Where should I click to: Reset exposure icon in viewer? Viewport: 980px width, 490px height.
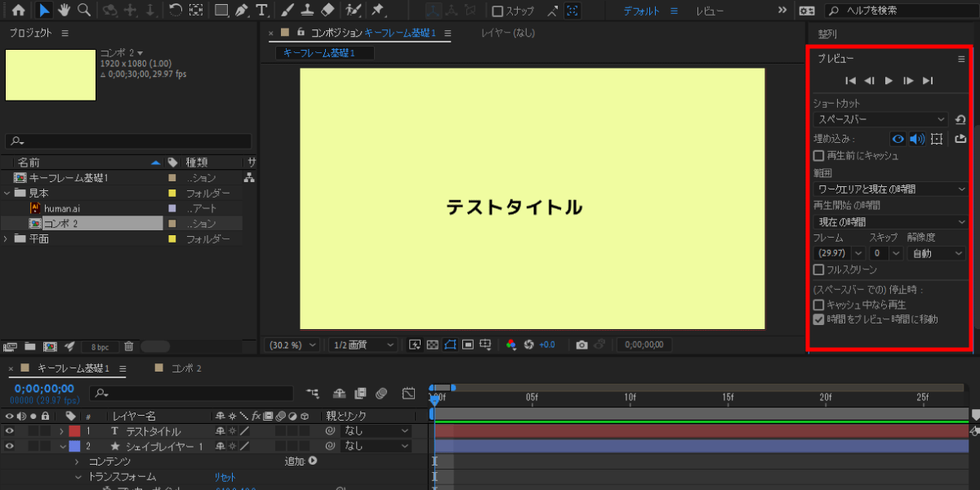[x=528, y=345]
